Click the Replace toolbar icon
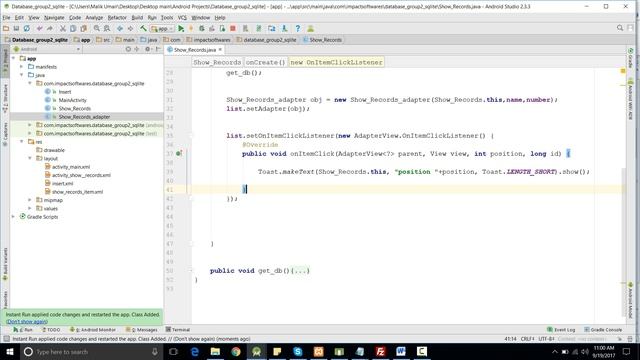The height and width of the screenshot is (360, 640). point(107,29)
